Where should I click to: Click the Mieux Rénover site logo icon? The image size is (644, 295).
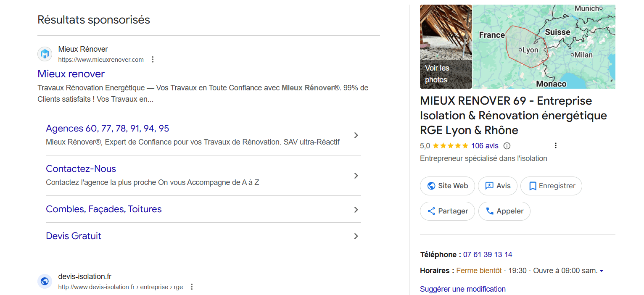tap(45, 54)
